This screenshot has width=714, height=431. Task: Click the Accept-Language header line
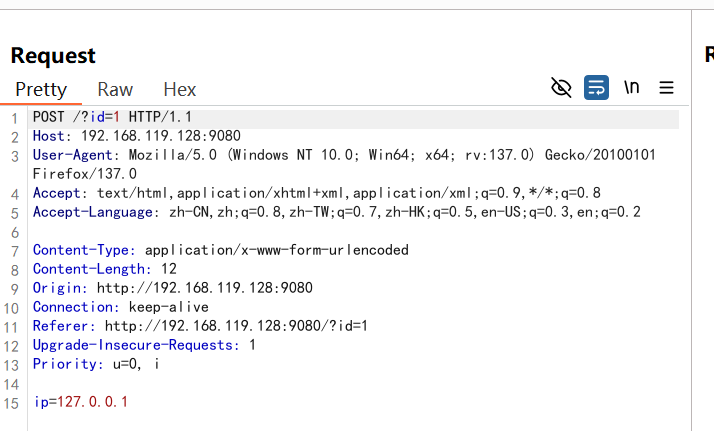(x=337, y=213)
